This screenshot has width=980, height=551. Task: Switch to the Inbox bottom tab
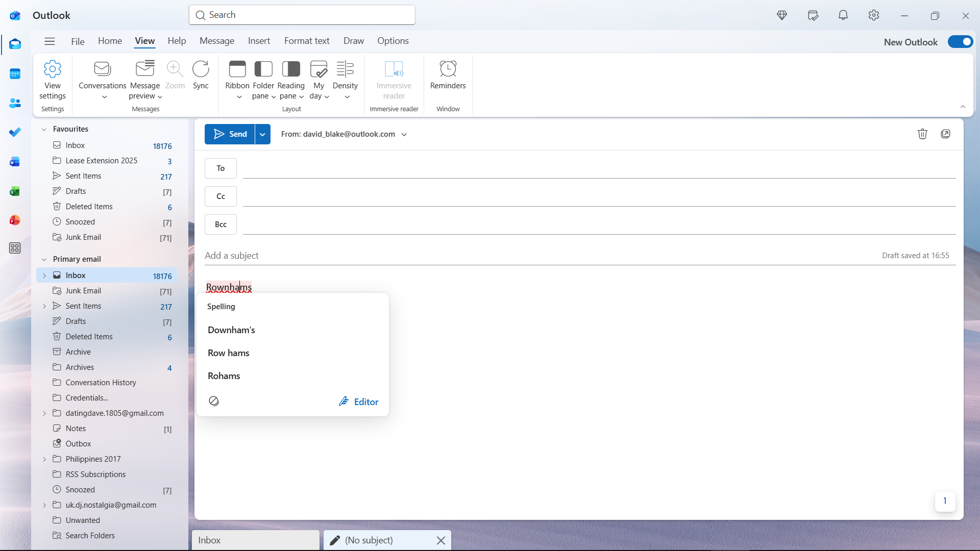(256, 540)
